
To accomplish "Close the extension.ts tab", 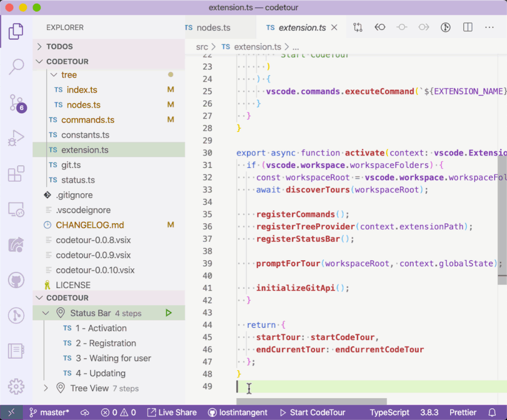I will click(x=334, y=28).
